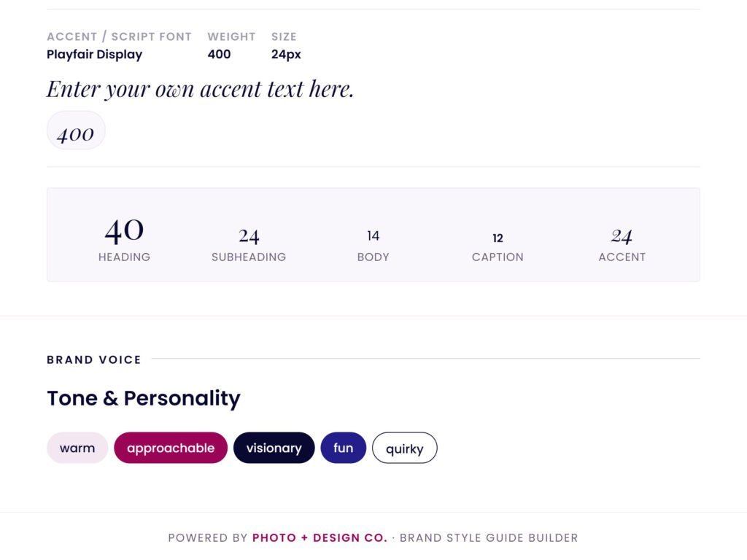The image size is (747, 560).
Task: Enable the quirky personality tag
Action: [x=405, y=449]
